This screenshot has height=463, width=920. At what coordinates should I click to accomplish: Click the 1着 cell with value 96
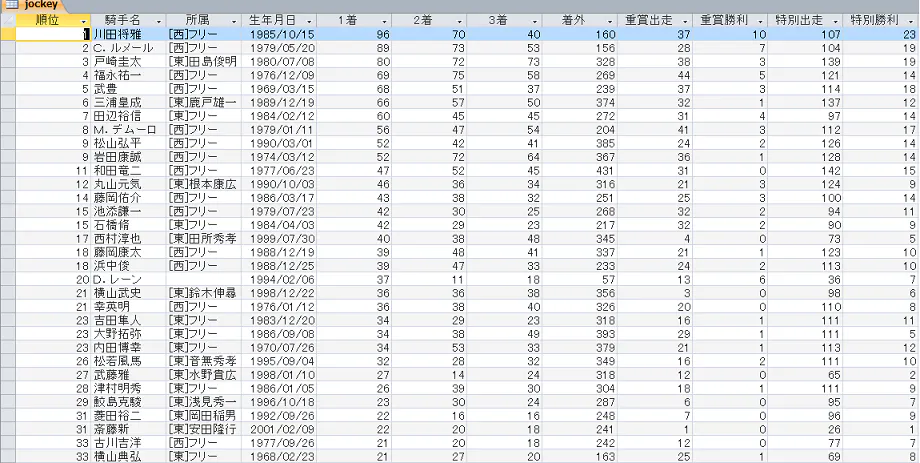pos(354,34)
